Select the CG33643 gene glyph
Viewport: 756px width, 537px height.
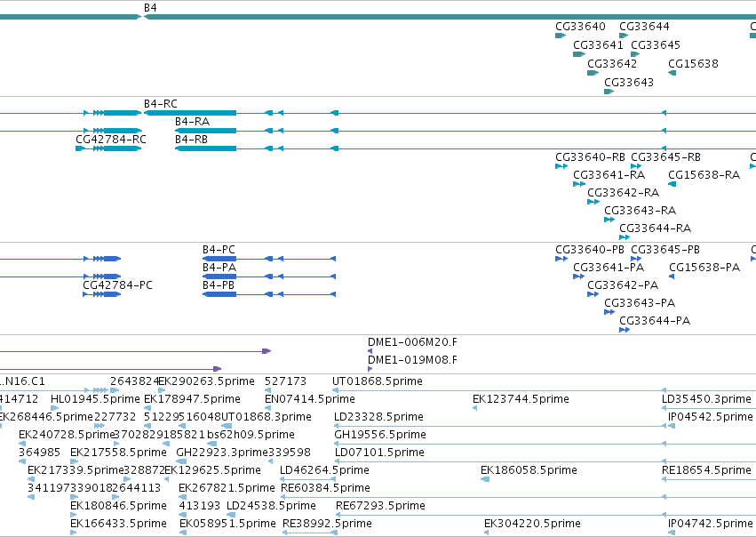coord(609,92)
